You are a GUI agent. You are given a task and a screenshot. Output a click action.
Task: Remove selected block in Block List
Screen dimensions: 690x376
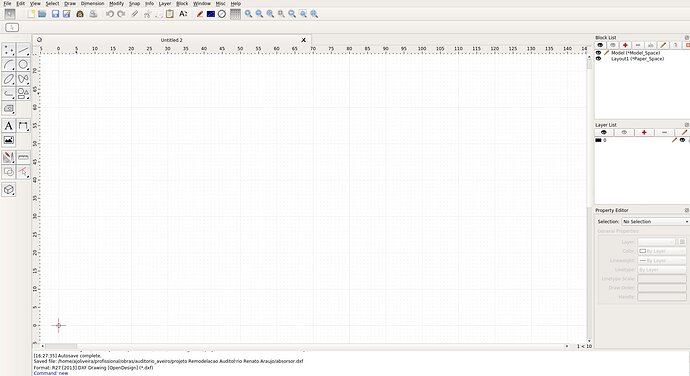[x=638, y=45]
